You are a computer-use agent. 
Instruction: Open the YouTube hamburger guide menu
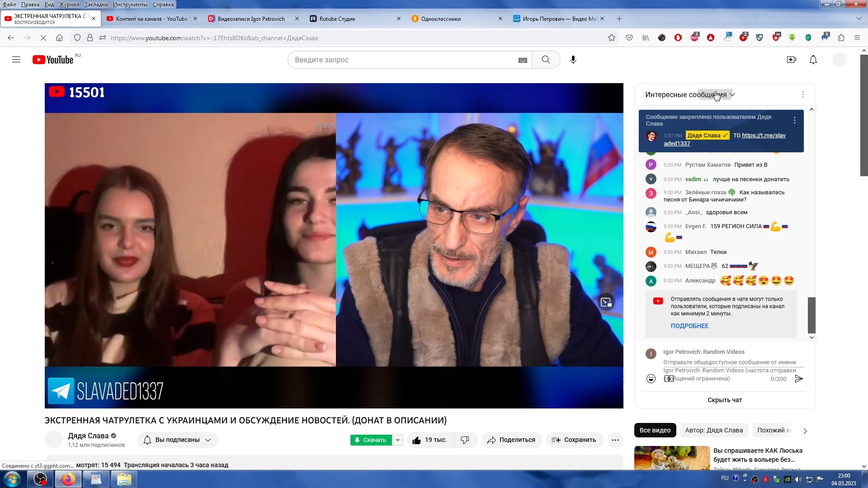pyautogui.click(x=16, y=60)
